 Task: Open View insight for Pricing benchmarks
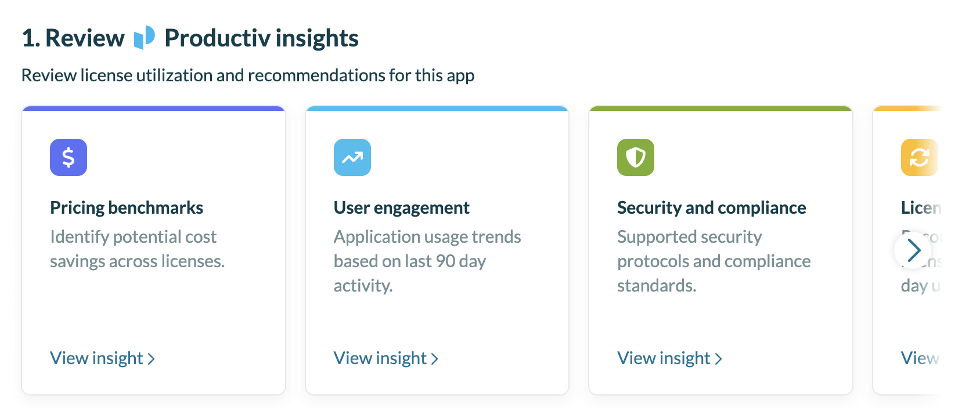102,358
